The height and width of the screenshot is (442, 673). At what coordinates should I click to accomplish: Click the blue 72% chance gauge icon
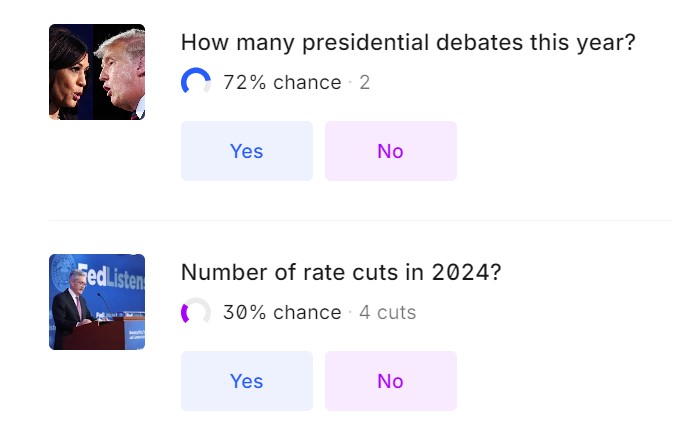pos(196,82)
